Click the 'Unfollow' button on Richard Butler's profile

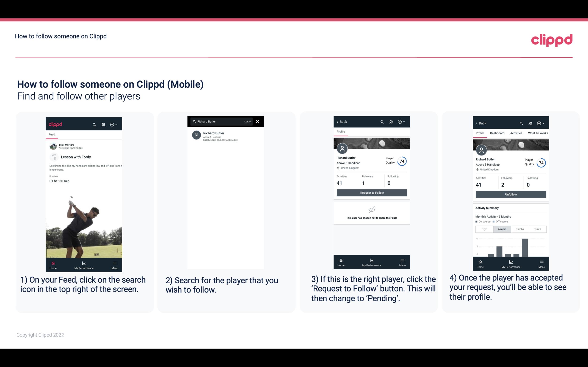click(510, 194)
